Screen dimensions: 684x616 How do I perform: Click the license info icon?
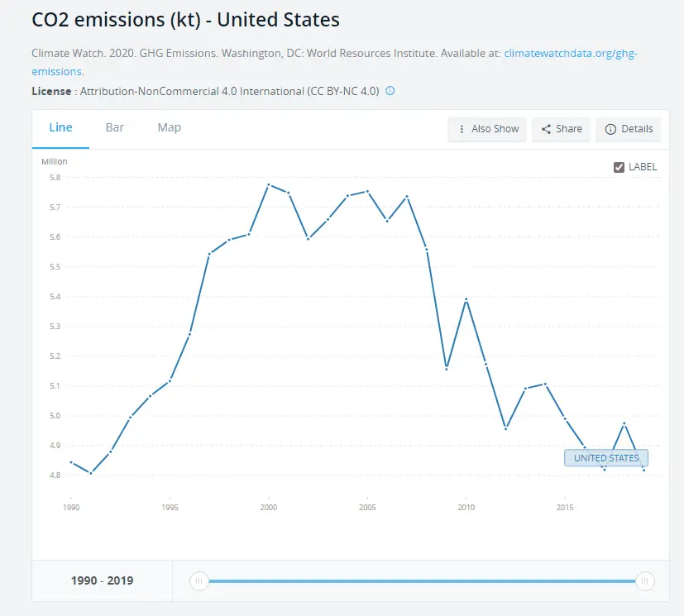pyautogui.click(x=390, y=91)
